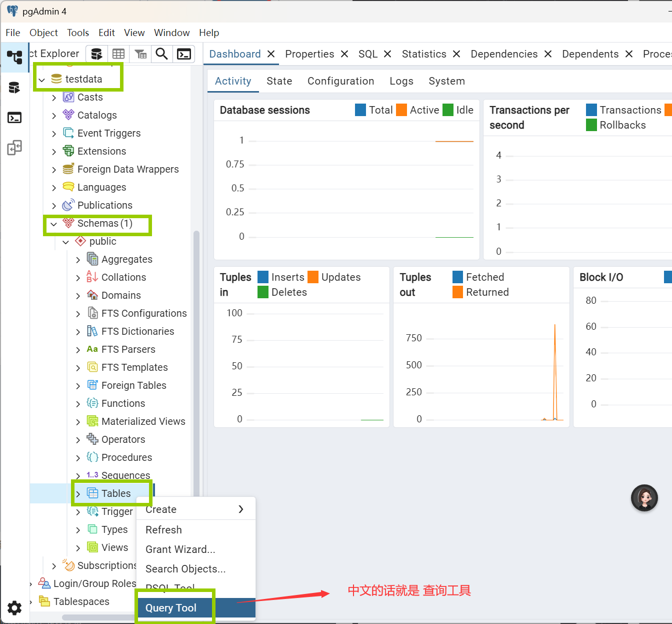Click the Aggregates node icon
672x624 pixels.
92,259
